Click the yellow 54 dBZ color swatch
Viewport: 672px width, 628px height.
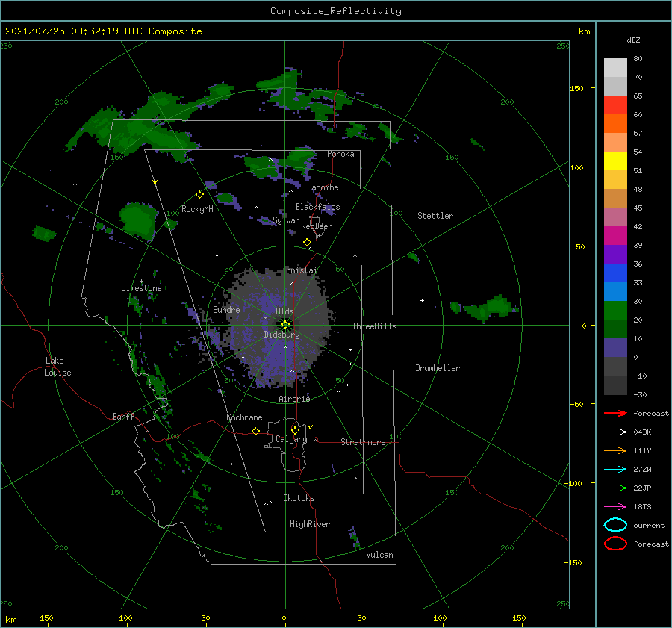[x=615, y=161]
